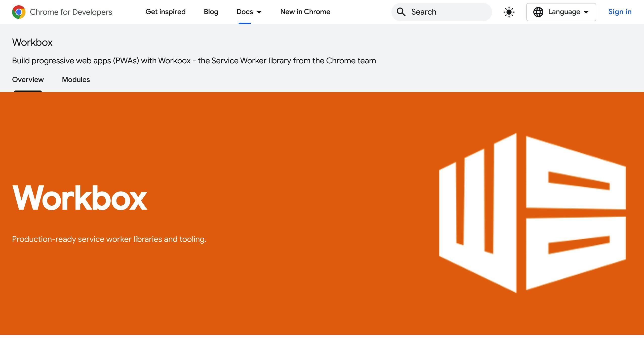
Task: Focus the Search input field
Action: pyautogui.click(x=448, y=12)
